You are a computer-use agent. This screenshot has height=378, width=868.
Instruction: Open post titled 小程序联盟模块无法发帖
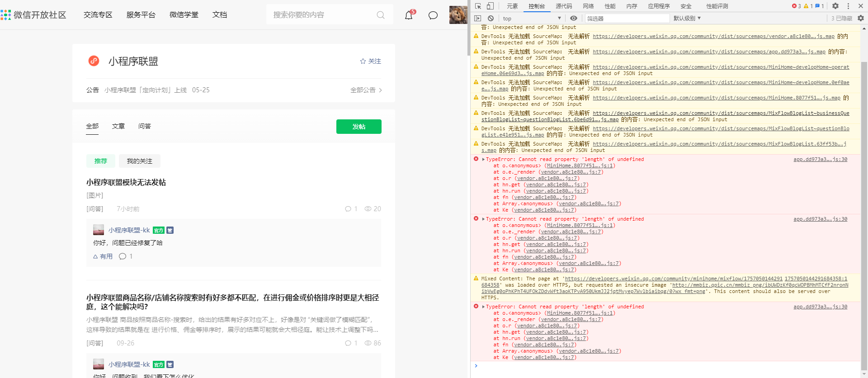[x=126, y=182]
